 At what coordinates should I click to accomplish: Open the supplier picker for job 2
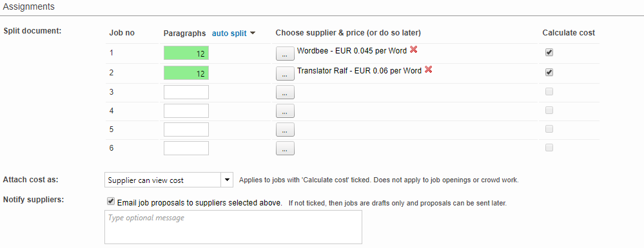285,73
